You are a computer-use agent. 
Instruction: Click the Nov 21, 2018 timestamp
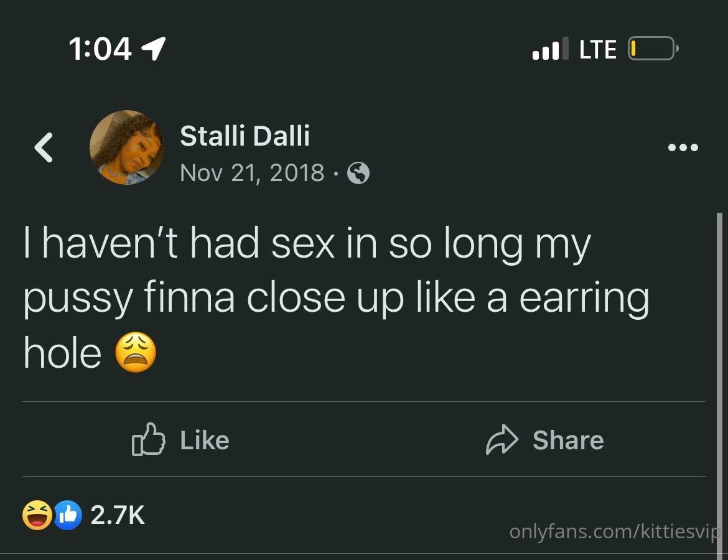[252, 173]
